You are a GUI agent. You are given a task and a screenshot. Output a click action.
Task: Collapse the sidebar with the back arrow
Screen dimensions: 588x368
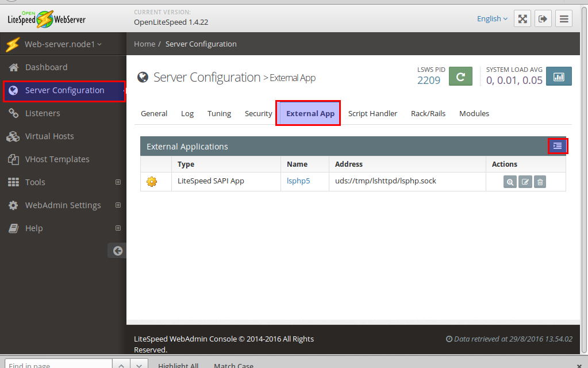[117, 251]
